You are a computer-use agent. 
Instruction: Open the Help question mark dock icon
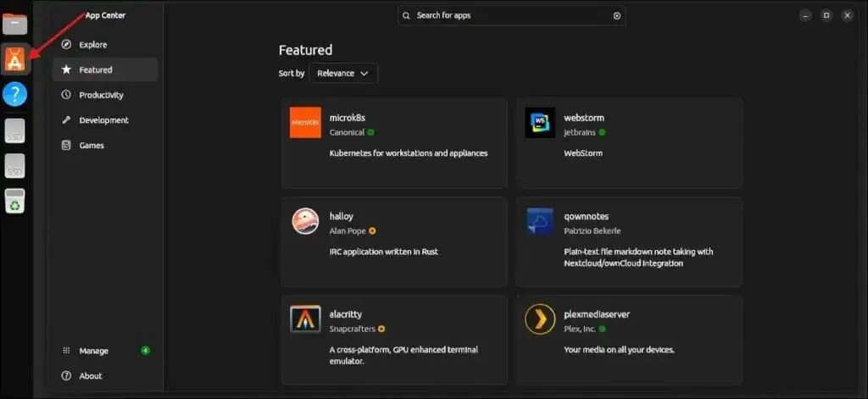click(15, 95)
